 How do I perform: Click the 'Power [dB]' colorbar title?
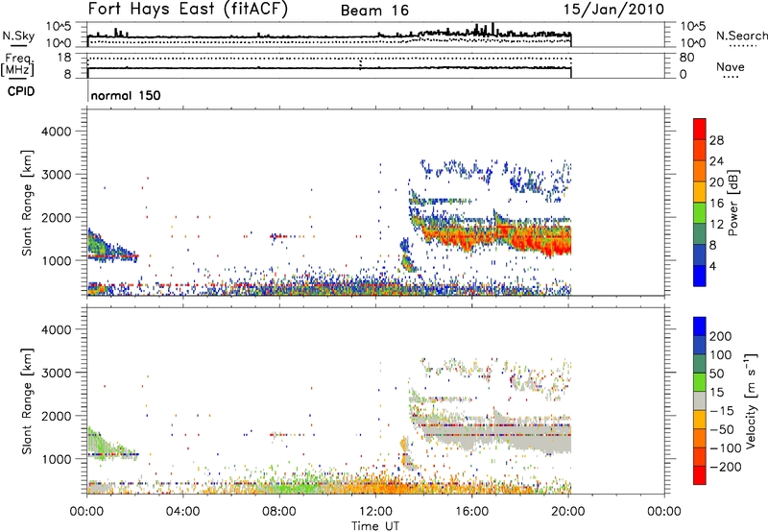click(732, 203)
